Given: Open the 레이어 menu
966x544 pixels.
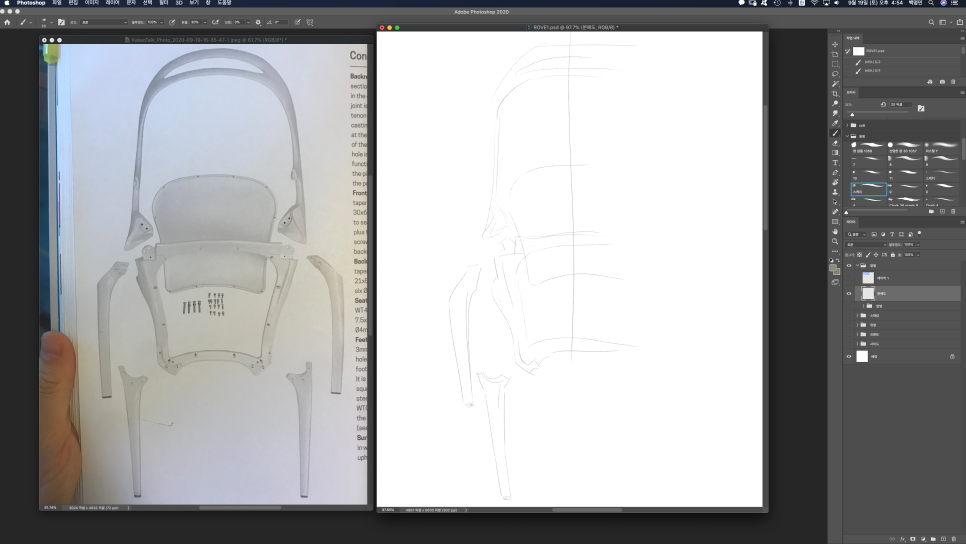Looking at the screenshot, I should 112,3.
